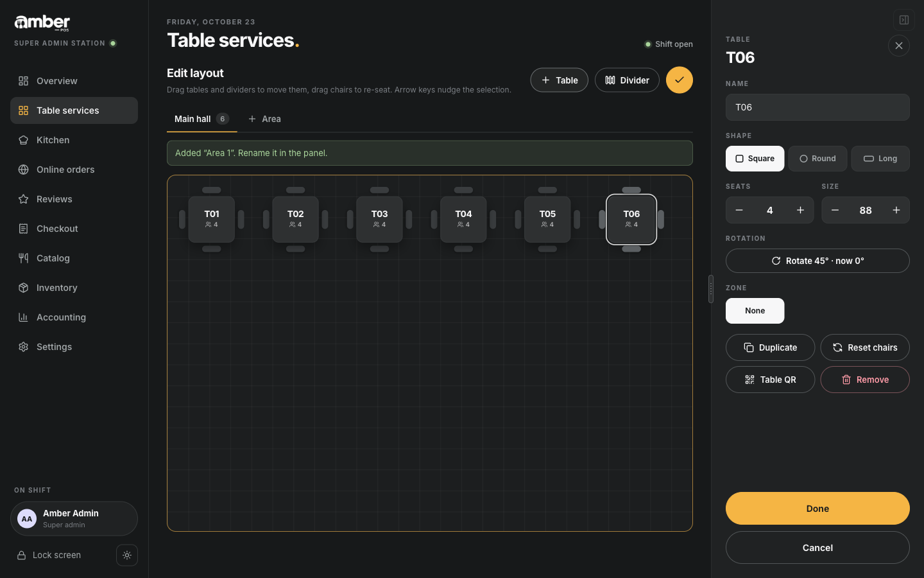Select table T05 on the floor plan
The width and height of the screenshot is (924, 578).
pos(547,220)
